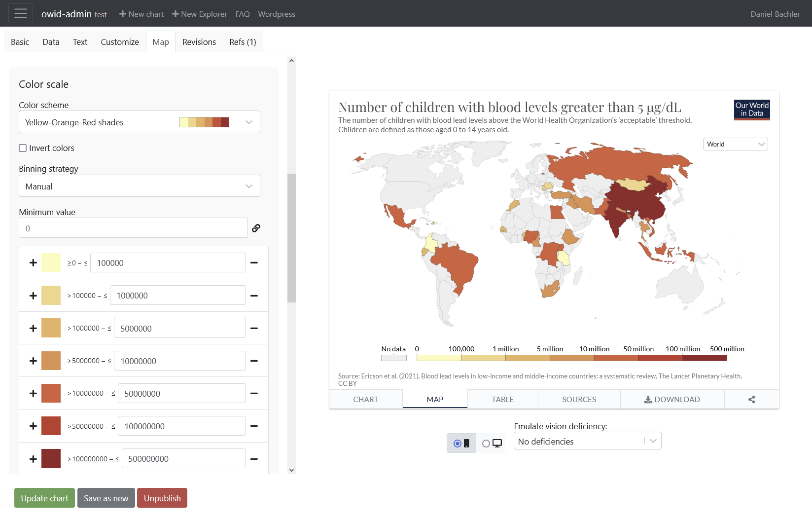Screen dimensions: 812x522
Task: Open the Color scheme dropdown
Action: pyautogui.click(x=140, y=122)
